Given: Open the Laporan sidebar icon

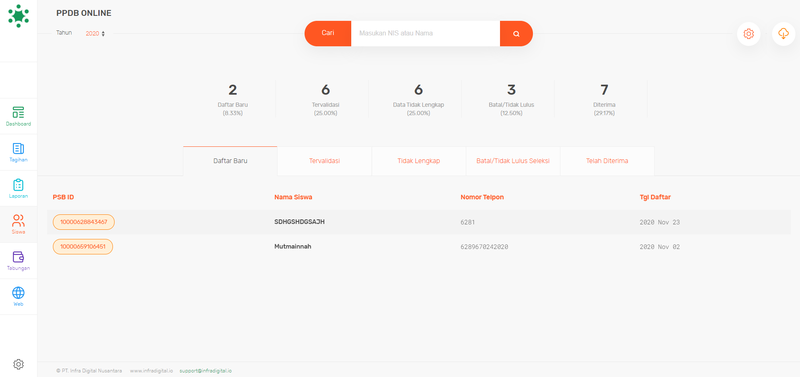Looking at the screenshot, I should point(18,188).
